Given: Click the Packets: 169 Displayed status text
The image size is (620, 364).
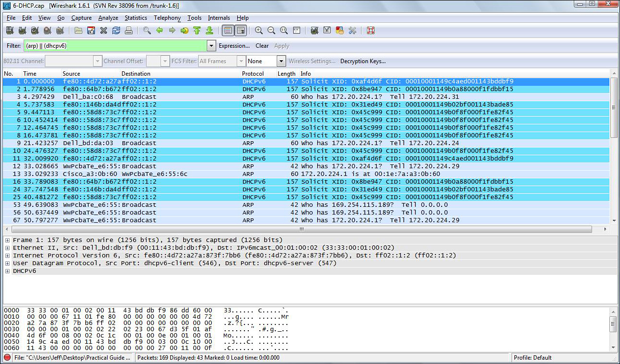Looking at the screenshot, I should tap(208, 358).
